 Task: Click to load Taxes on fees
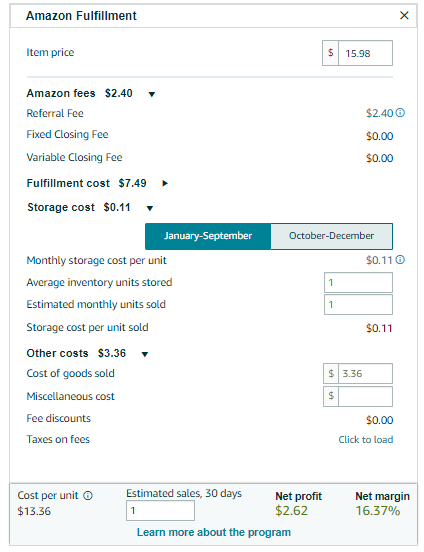click(x=366, y=439)
